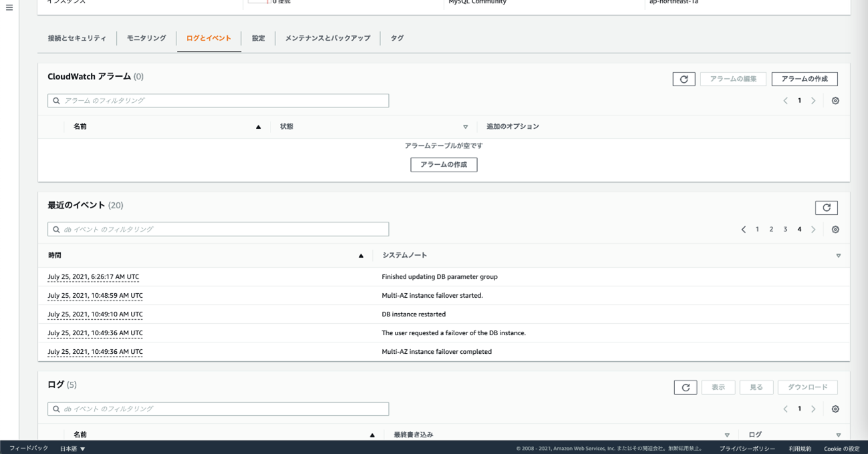The image size is (868, 454).
Task: Switch to the 接続とセキュリティ tab
Action: click(x=77, y=38)
